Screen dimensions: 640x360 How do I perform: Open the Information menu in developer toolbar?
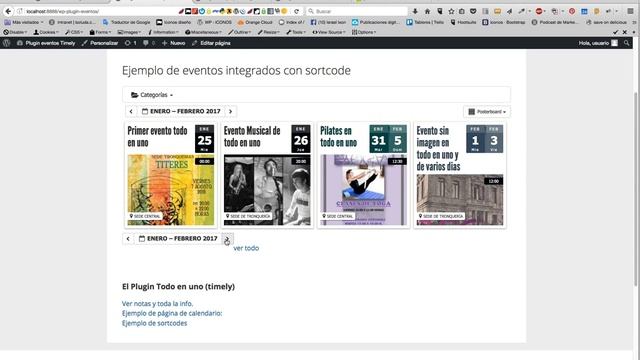tap(163, 32)
